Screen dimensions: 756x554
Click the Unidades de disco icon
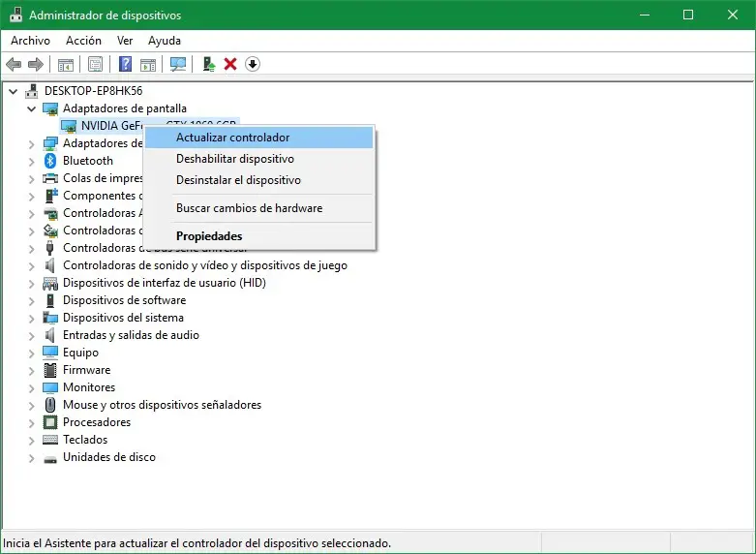coord(50,458)
